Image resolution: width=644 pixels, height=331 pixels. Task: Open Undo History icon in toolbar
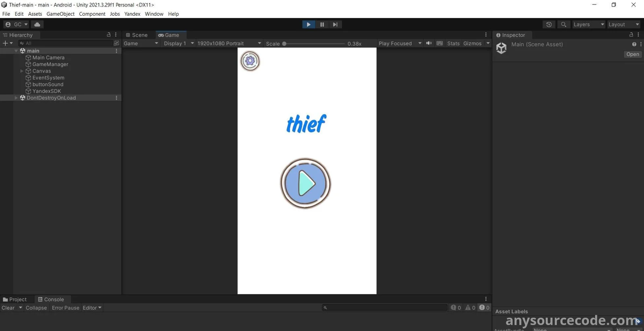(x=549, y=25)
